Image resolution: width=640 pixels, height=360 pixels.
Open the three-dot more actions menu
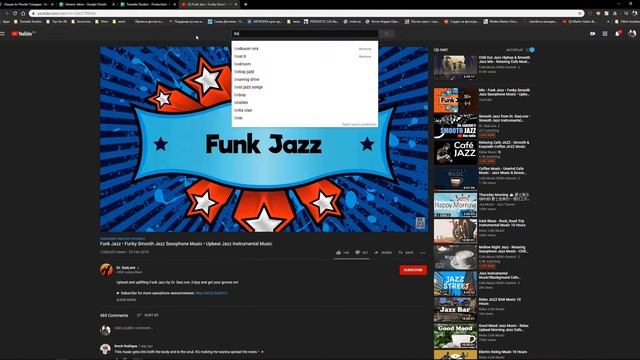(423, 253)
